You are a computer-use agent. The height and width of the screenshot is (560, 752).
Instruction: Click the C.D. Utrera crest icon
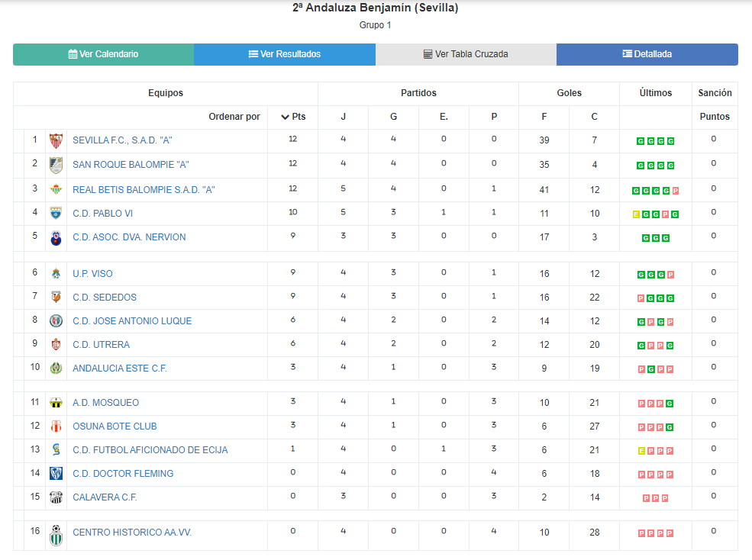[56, 344]
